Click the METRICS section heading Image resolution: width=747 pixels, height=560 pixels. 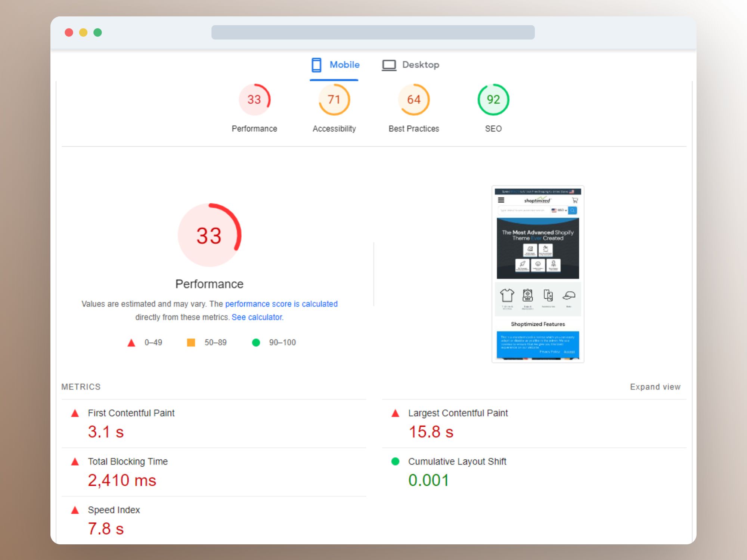click(81, 387)
